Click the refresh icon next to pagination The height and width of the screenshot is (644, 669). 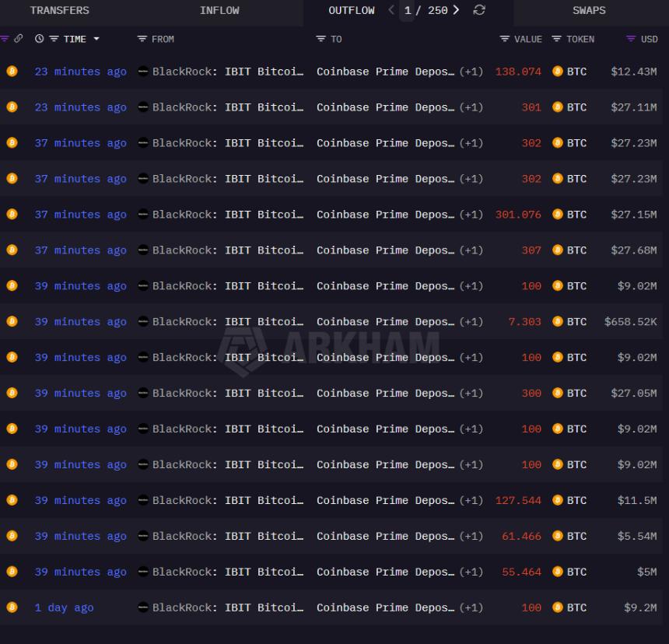coord(481,11)
